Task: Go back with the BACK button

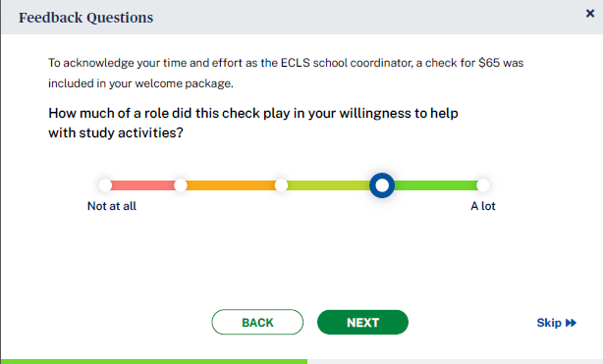Action: pyautogui.click(x=257, y=322)
